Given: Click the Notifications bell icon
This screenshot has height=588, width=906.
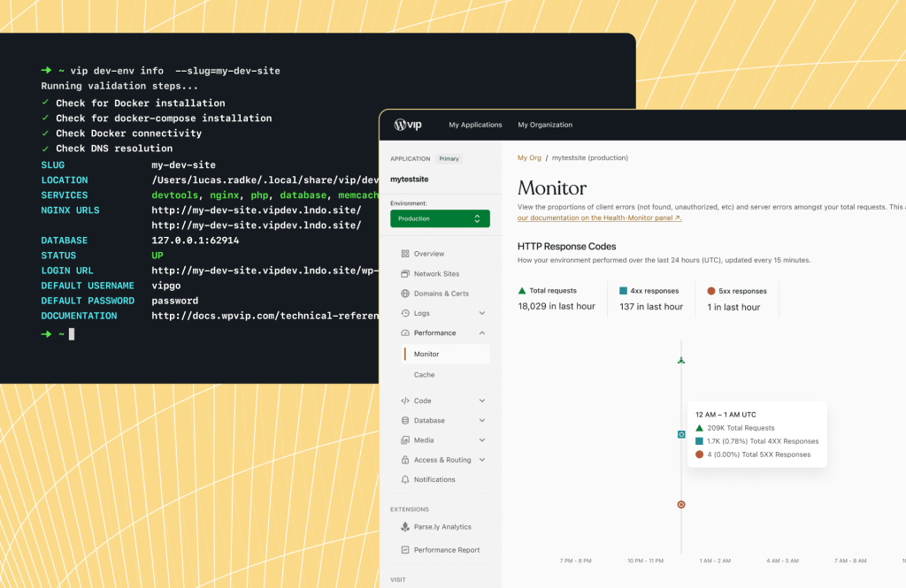Looking at the screenshot, I should (405, 479).
